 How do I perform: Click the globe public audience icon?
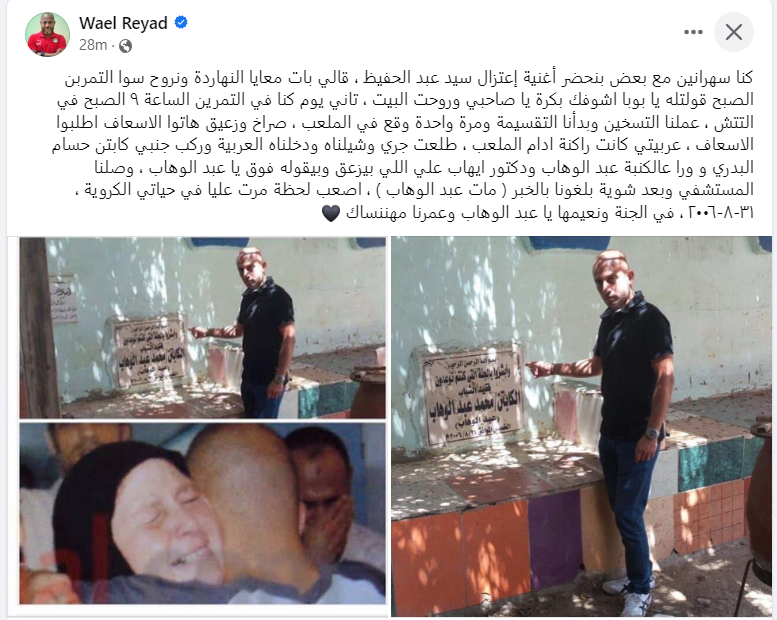point(126,46)
